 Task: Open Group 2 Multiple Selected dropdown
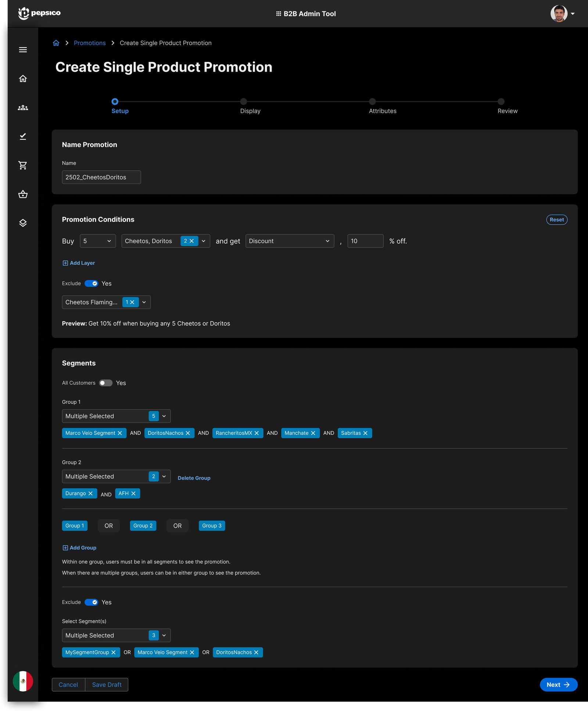(116, 476)
